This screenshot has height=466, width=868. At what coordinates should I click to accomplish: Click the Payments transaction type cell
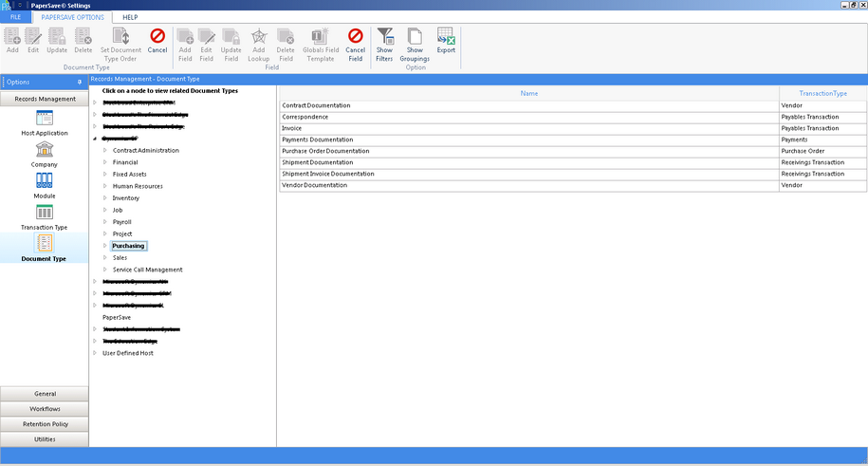pos(822,140)
